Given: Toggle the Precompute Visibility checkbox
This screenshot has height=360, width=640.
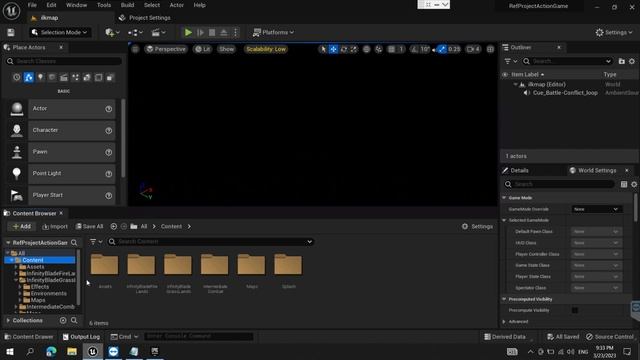Looking at the screenshot, I should pos(575,310).
